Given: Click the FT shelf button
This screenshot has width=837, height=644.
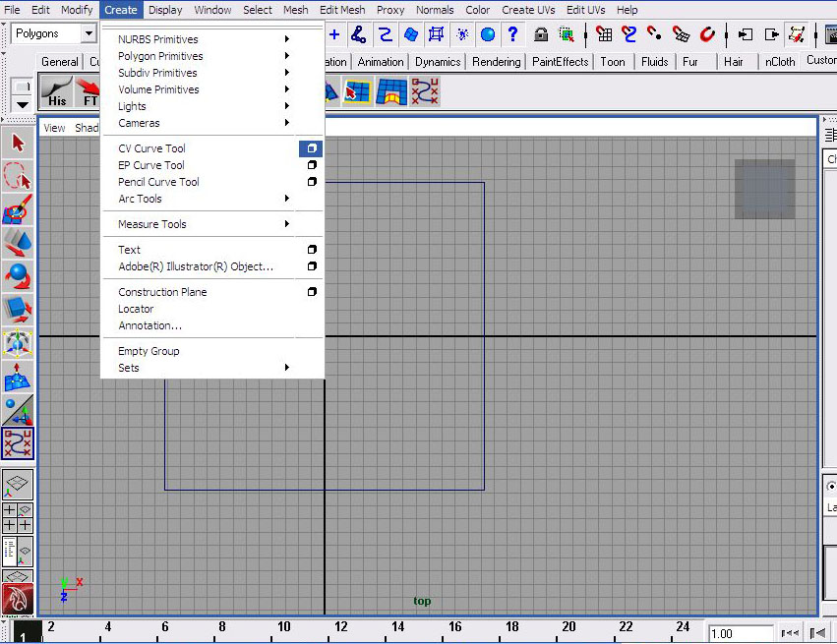Looking at the screenshot, I should pos(87,92).
